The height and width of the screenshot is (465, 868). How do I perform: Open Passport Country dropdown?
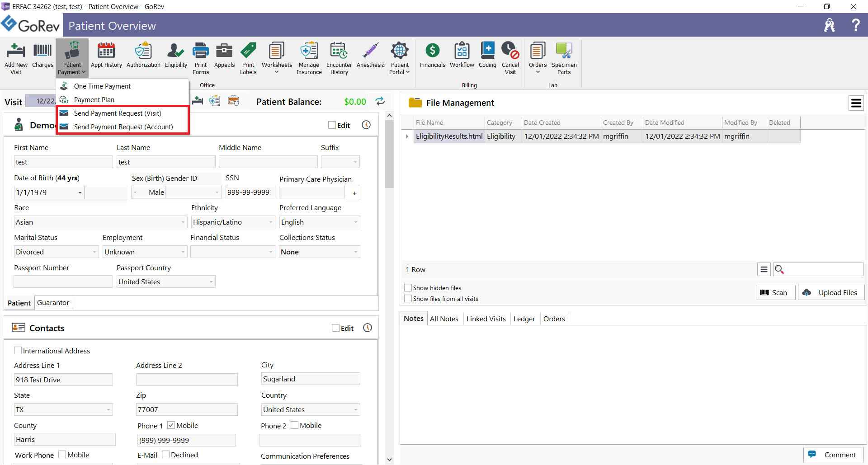click(x=211, y=282)
